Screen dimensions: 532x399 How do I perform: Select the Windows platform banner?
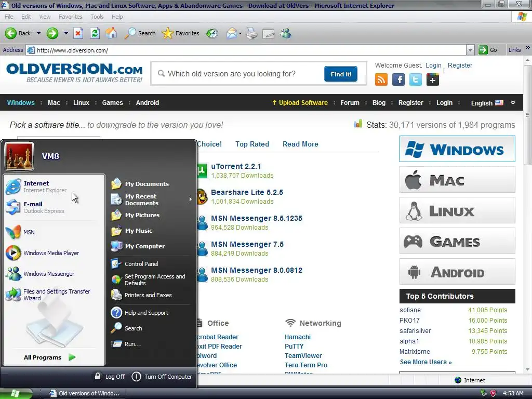pos(457,149)
